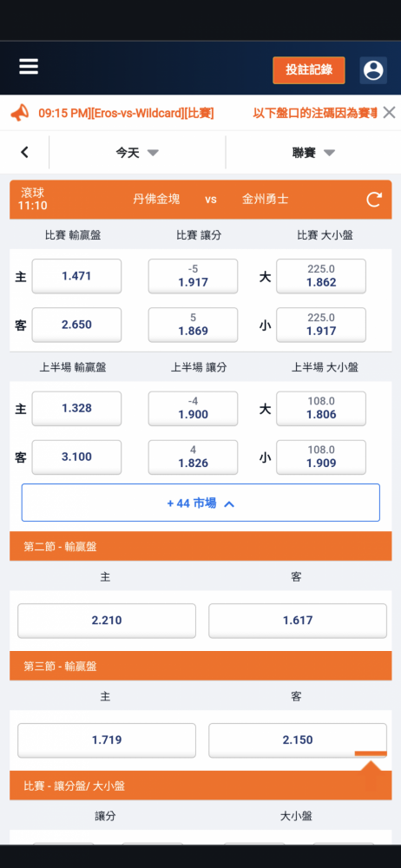Pick handicap -5 at 1.917
The image size is (401, 868).
coord(193,276)
